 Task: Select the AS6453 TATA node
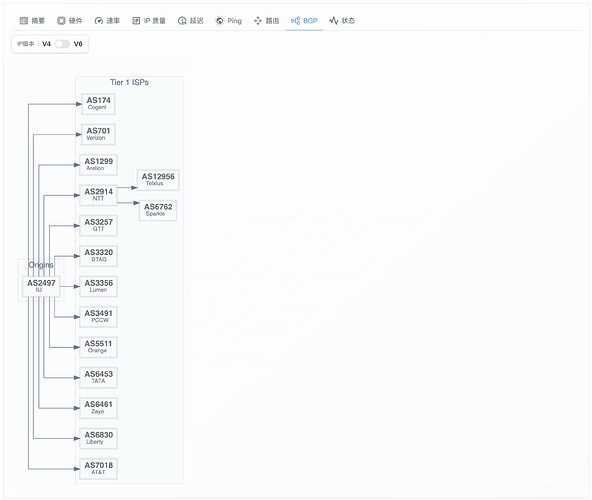coord(99,378)
